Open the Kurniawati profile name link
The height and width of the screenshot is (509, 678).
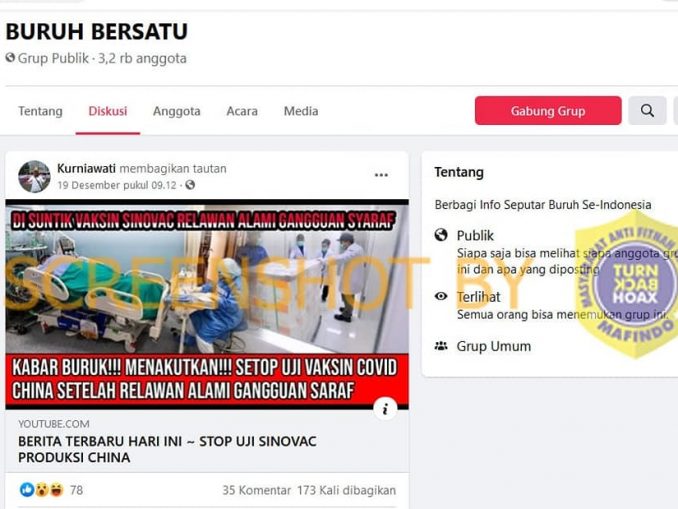86,168
